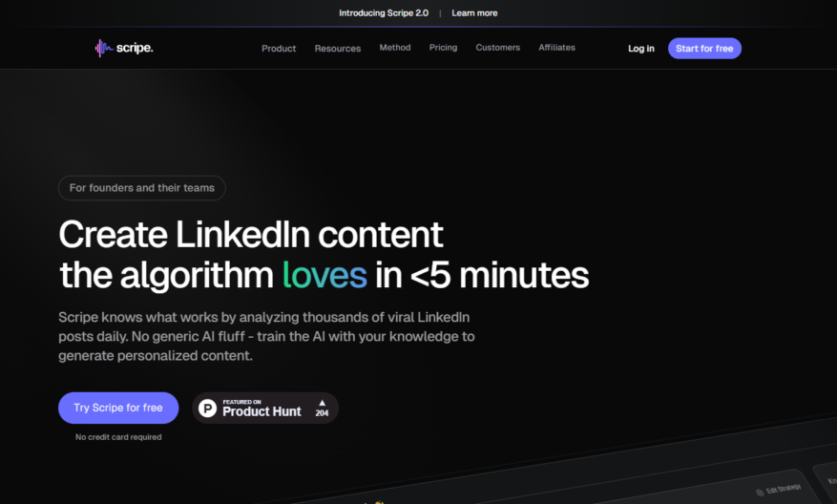
Task: Click the Start for free button
Action: 704,49
